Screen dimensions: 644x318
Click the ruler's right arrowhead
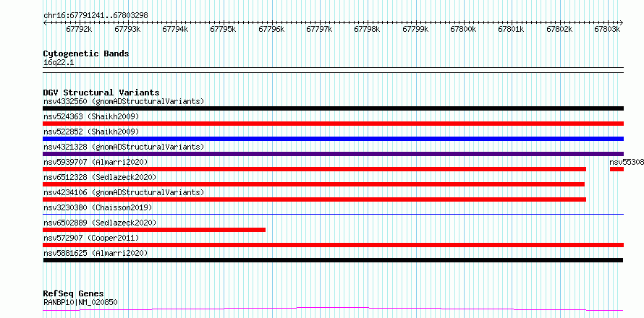622,22
